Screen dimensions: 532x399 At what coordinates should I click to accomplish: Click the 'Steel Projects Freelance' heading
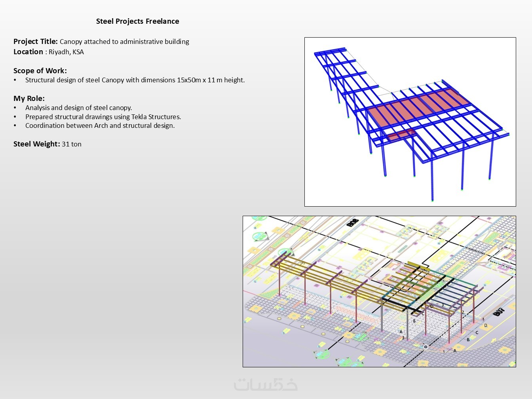137,21
